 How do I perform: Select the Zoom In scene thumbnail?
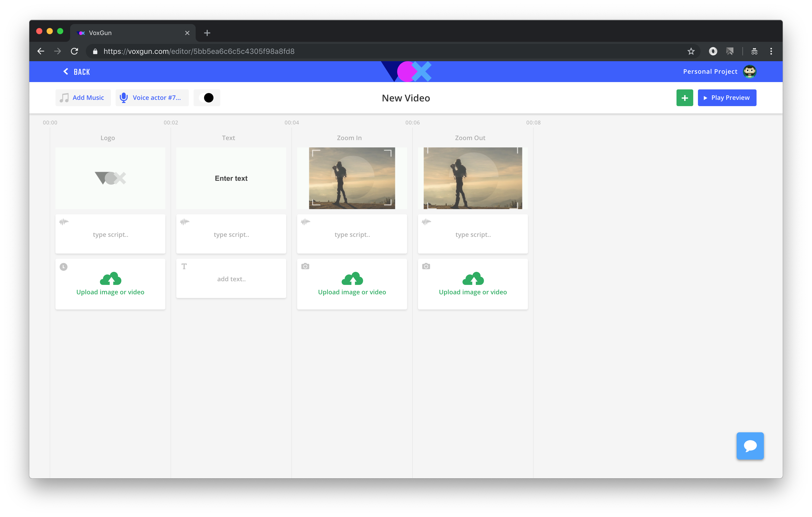click(x=352, y=178)
